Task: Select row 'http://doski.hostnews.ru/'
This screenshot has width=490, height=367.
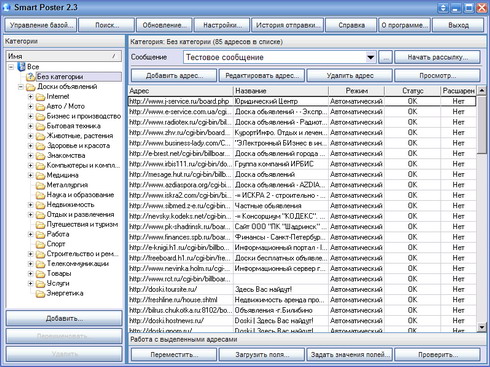Action: (302, 321)
